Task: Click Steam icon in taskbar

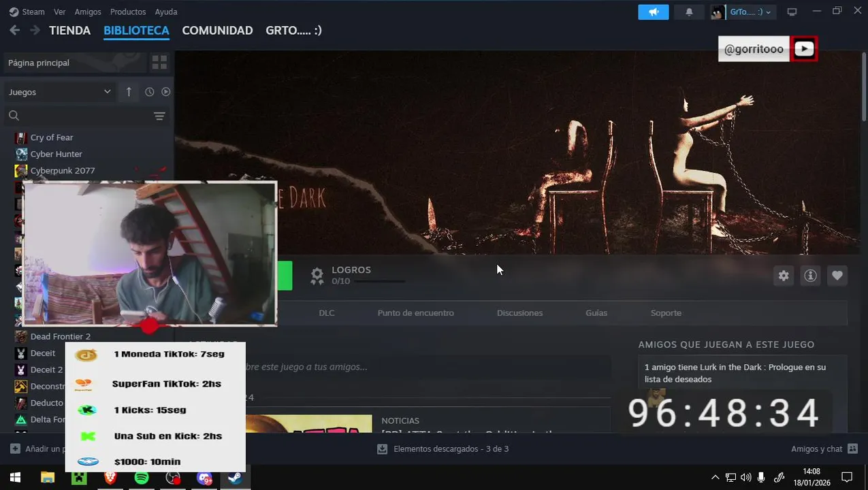Action: click(x=235, y=478)
